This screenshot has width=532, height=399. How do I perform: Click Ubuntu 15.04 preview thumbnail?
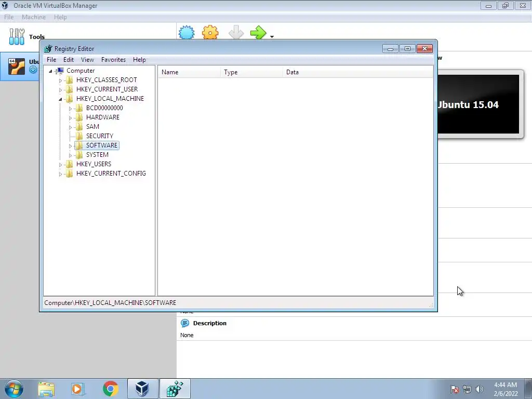point(478,104)
